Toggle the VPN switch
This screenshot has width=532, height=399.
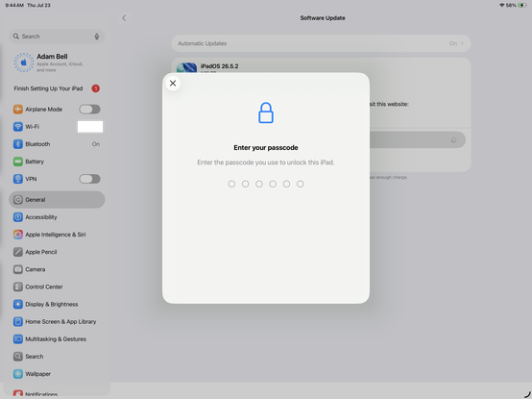point(89,179)
